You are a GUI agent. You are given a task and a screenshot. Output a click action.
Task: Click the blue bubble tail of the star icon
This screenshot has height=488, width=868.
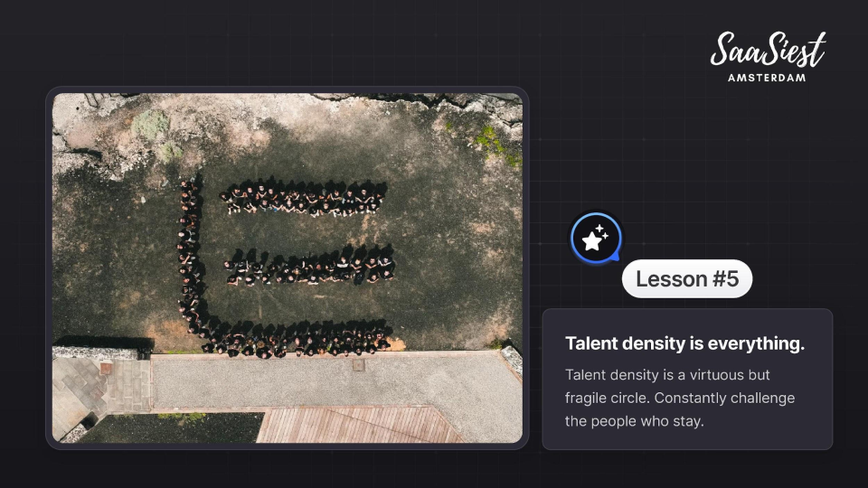[615, 256]
